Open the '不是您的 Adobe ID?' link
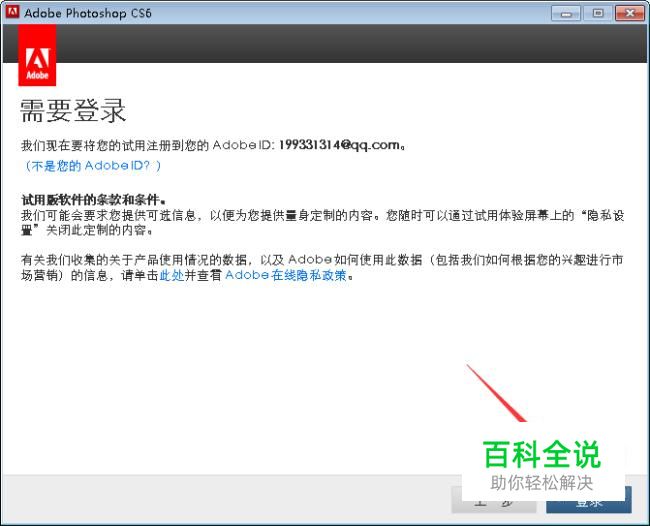 [92, 166]
